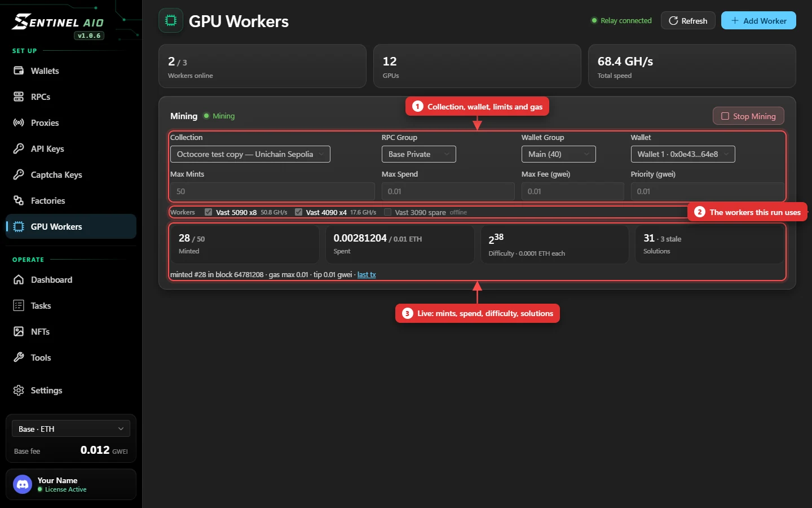Image resolution: width=812 pixels, height=508 pixels.
Task: Open the Dashboard menu item
Action: (x=71, y=279)
